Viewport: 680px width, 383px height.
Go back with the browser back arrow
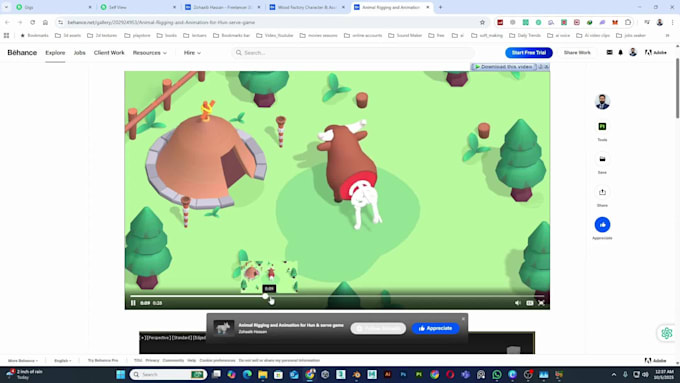(7, 22)
